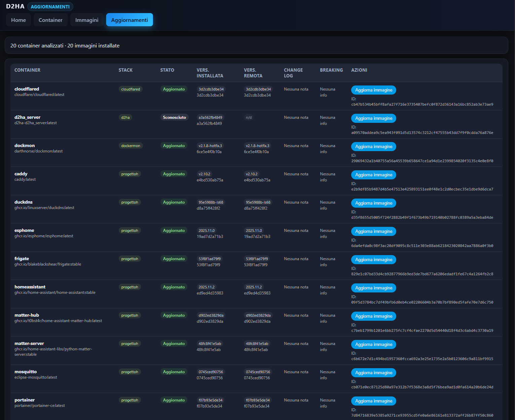Click the AGGIORNAMENTI badge next to D2HA
Screen dimensions: 515x420
click(50, 7)
